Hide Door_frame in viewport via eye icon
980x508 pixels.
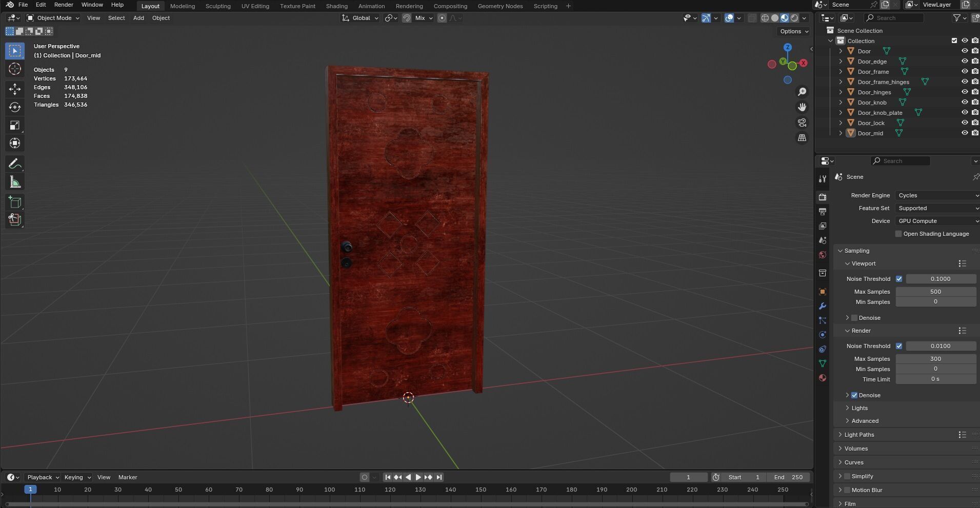click(x=965, y=72)
